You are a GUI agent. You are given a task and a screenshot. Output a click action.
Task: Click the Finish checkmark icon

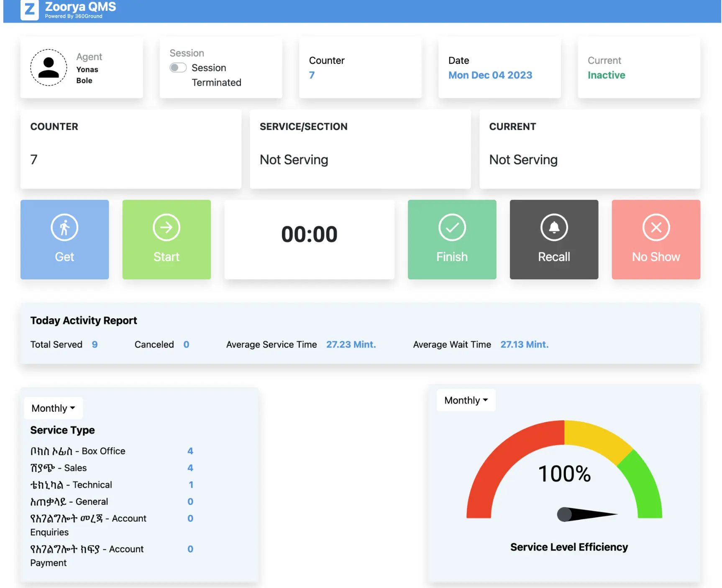(452, 228)
